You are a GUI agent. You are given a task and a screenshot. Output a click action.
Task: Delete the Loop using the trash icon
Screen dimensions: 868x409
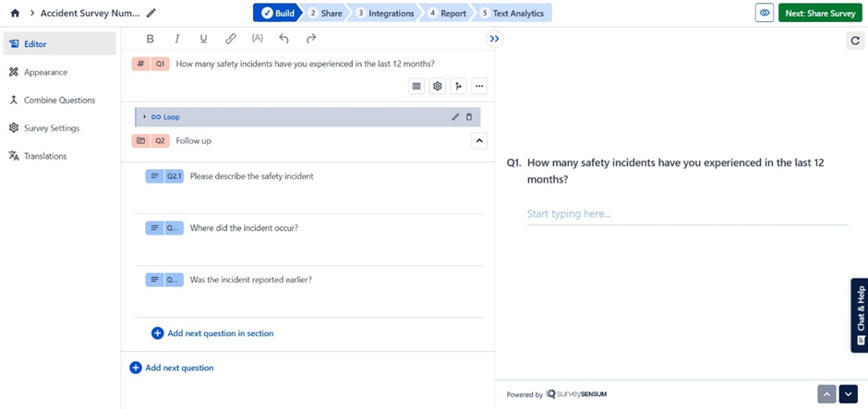[469, 117]
